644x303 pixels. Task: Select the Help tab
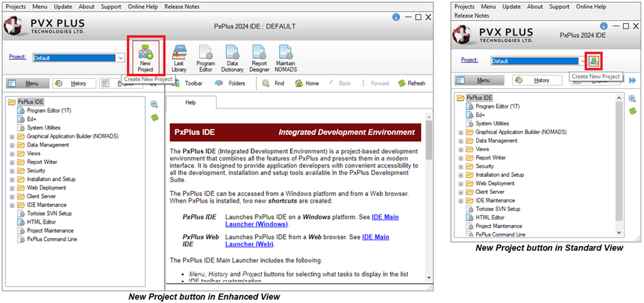pyautogui.click(x=191, y=102)
